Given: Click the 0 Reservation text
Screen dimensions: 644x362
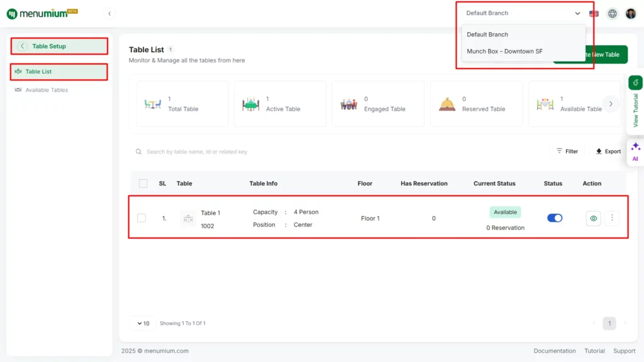Looking at the screenshot, I should [505, 228].
